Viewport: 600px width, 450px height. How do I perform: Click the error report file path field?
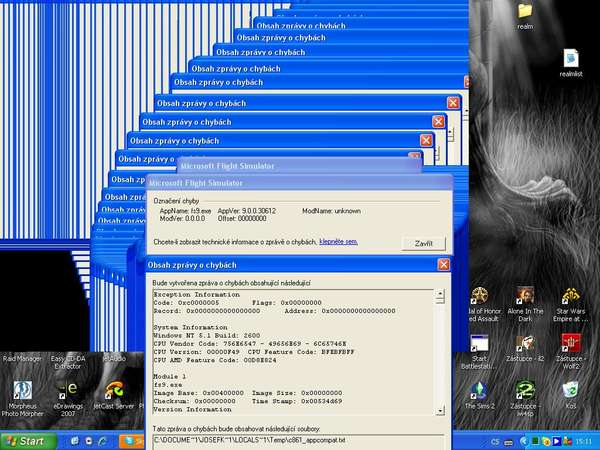295,440
